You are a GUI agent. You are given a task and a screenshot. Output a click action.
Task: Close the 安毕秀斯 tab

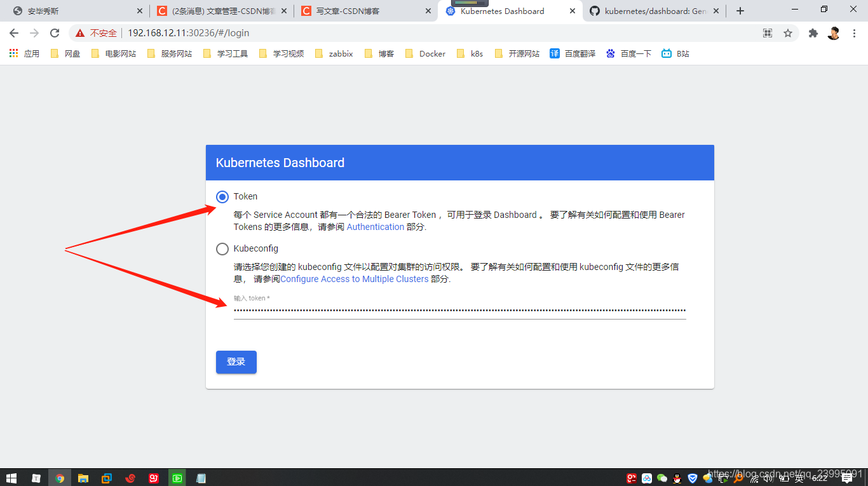[x=140, y=11]
